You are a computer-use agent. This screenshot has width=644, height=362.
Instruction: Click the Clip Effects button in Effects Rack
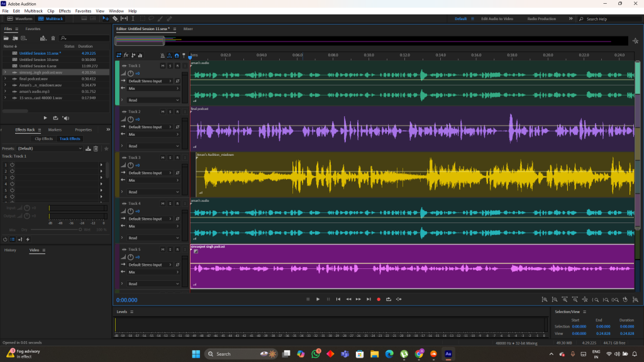point(43,138)
